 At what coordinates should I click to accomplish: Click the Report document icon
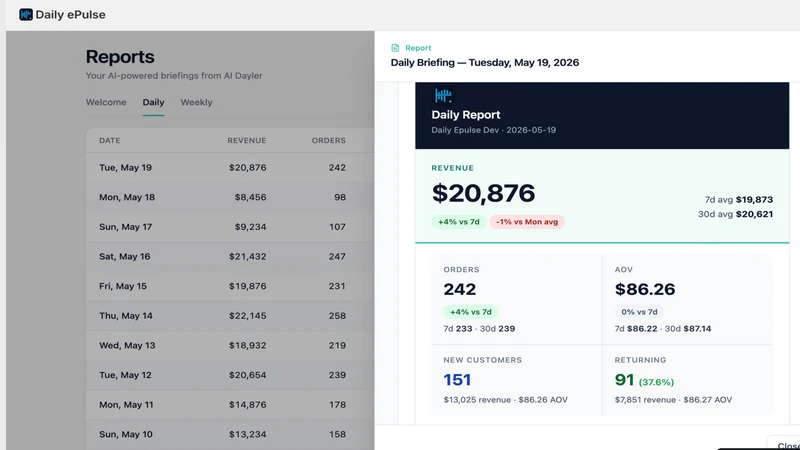(395, 48)
